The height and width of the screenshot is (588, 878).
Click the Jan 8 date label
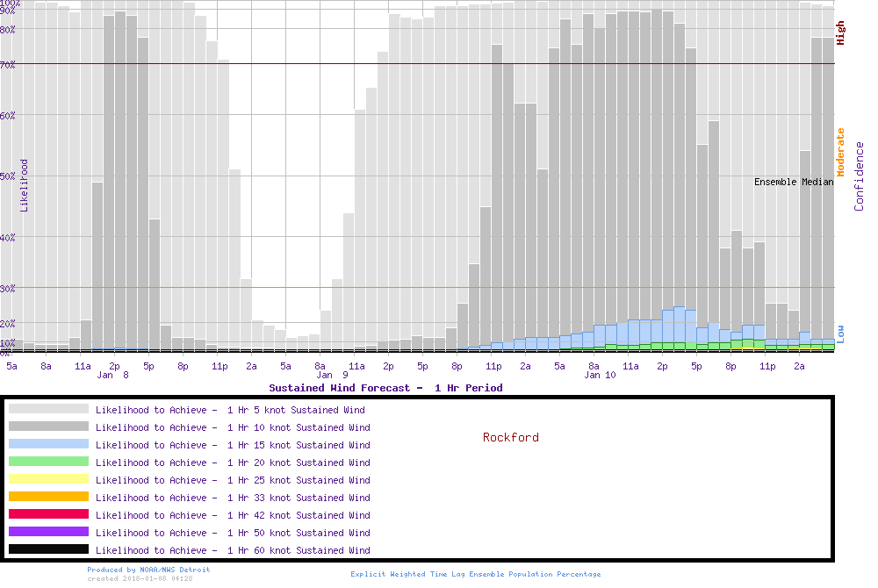113,376
